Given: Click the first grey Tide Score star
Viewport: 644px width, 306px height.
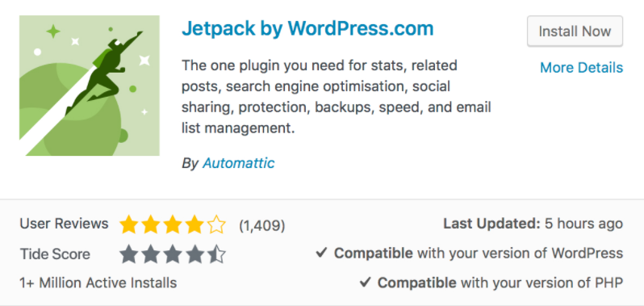Looking at the screenshot, I should coord(129,254).
